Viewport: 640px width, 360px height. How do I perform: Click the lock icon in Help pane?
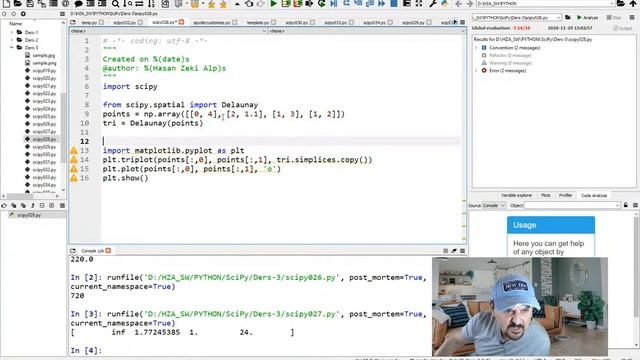point(626,205)
